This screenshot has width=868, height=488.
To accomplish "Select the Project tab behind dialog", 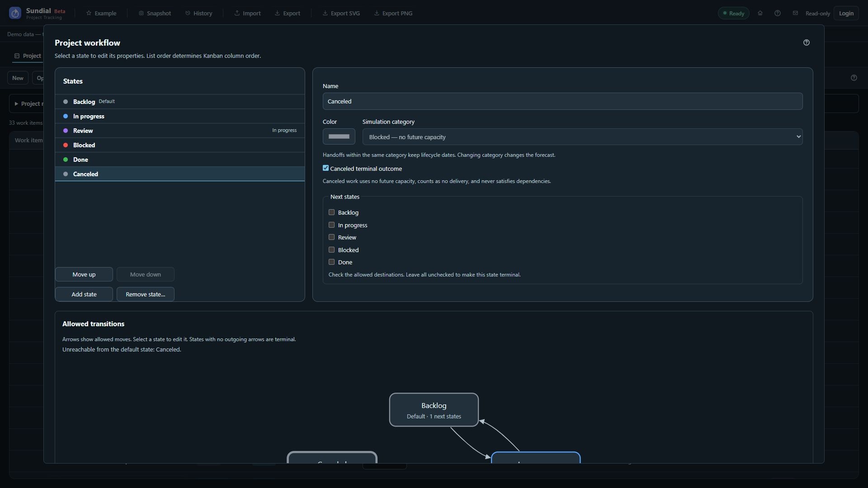I will [28, 56].
